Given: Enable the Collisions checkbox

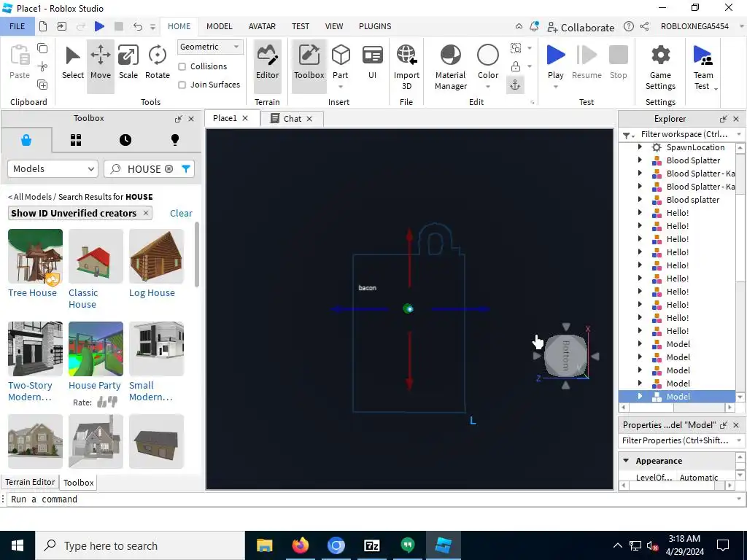Looking at the screenshot, I should (x=182, y=66).
